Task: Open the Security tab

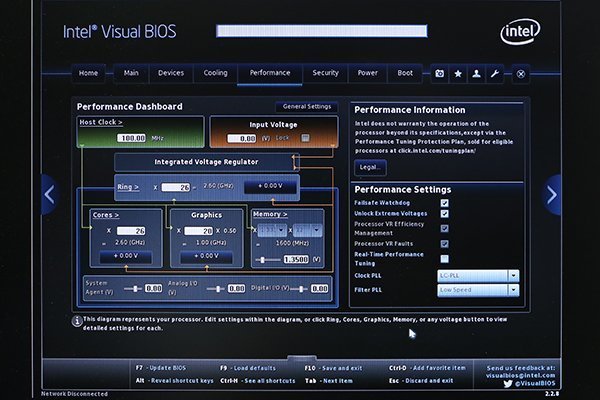Action: (325, 73)
